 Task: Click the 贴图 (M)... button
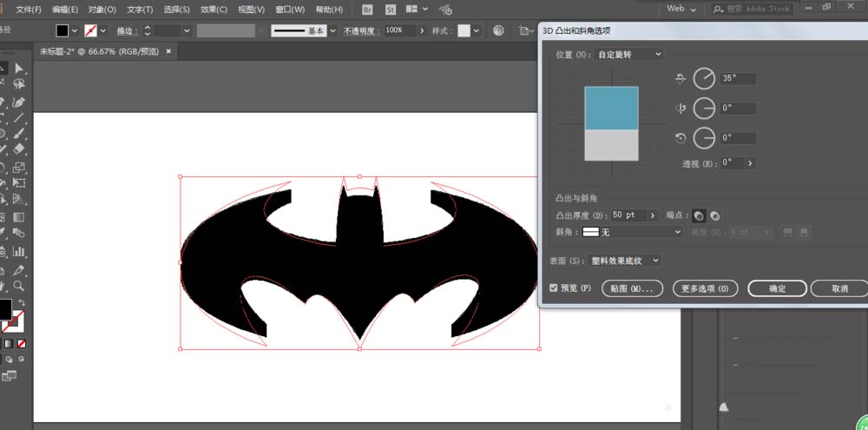632,288
